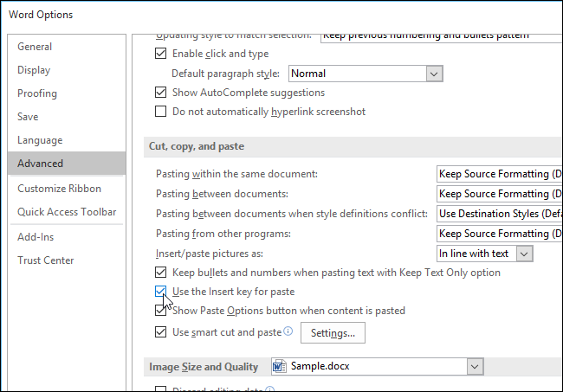The width and height of the screenshot is (563, 392).
Task: Open Pasting within the same document dropdown
Action: point(498,174)
